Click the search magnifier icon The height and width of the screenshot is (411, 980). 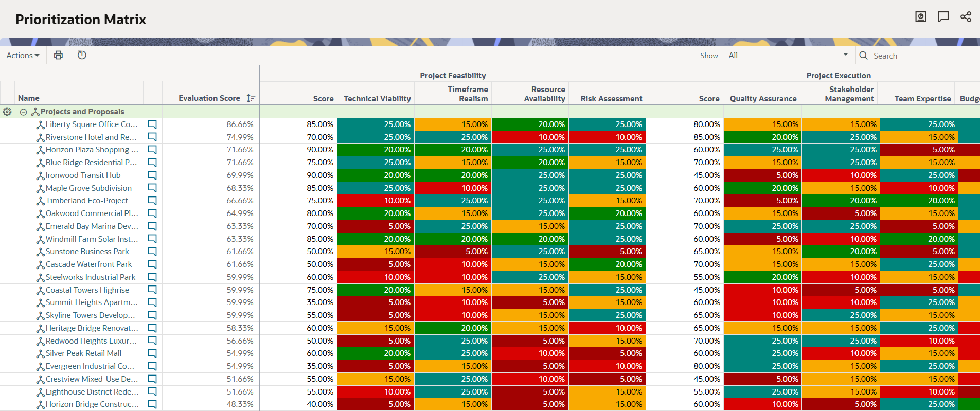(x=864, y=56)
